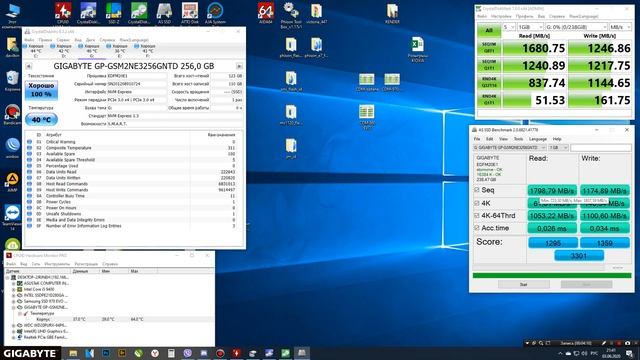This screenshot has width=640, height=360.
Task: Click the File Explorer icon in taskbar
Action: [73, 353]
